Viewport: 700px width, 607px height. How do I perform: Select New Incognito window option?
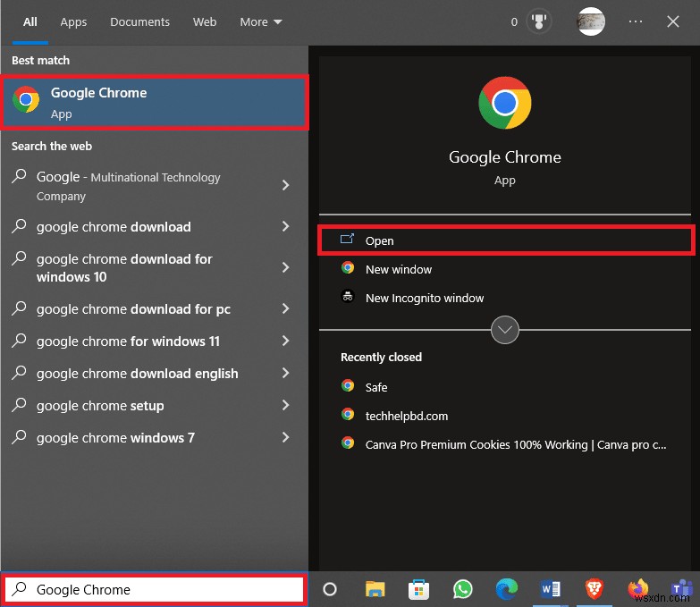pyautogui.click(x=424, y=299)
